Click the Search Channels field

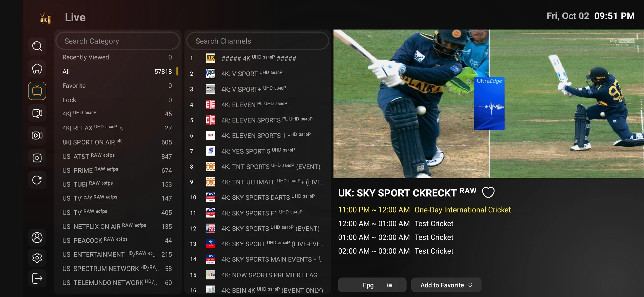258,41
